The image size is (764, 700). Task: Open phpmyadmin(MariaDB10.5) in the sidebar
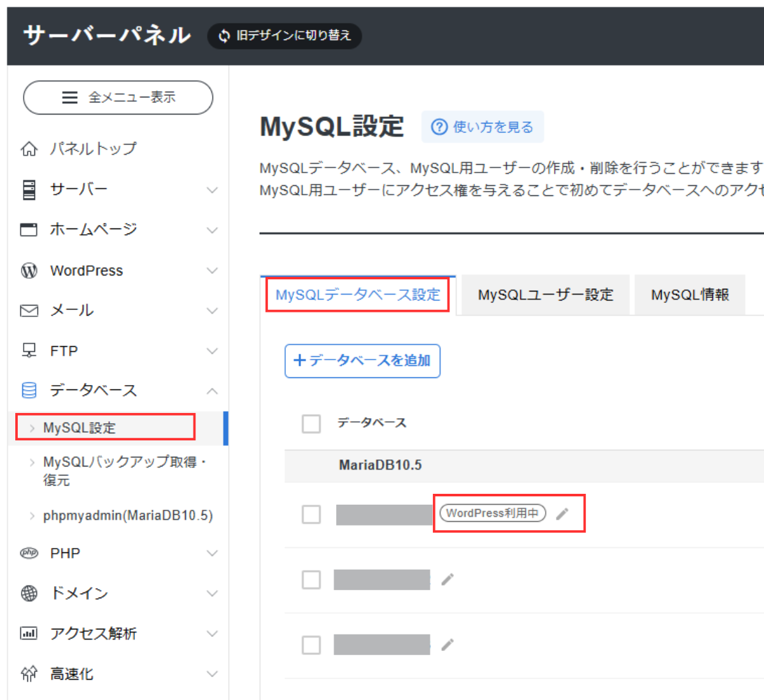click(127, 515)
